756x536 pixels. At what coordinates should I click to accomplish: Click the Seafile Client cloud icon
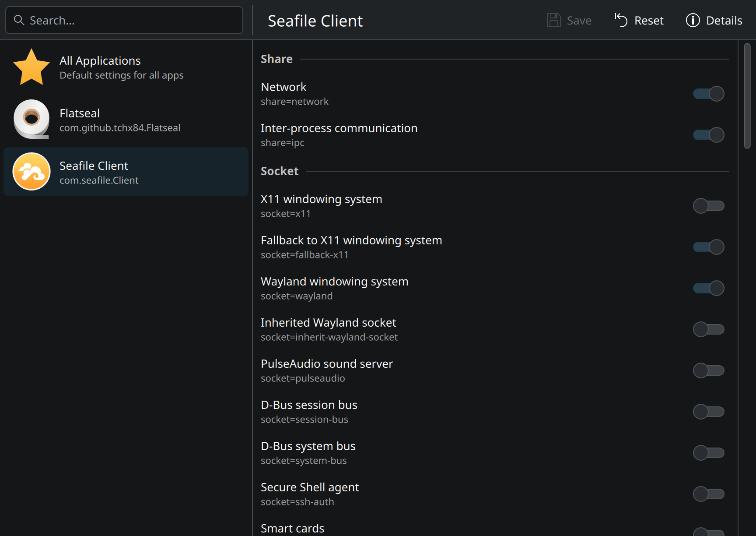[x=31, y=172]
